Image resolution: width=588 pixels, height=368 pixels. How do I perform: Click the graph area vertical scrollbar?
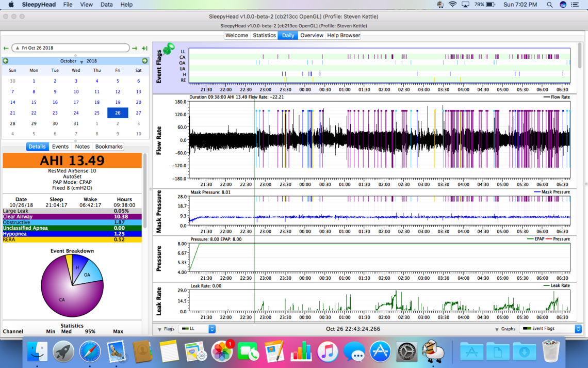580,56
